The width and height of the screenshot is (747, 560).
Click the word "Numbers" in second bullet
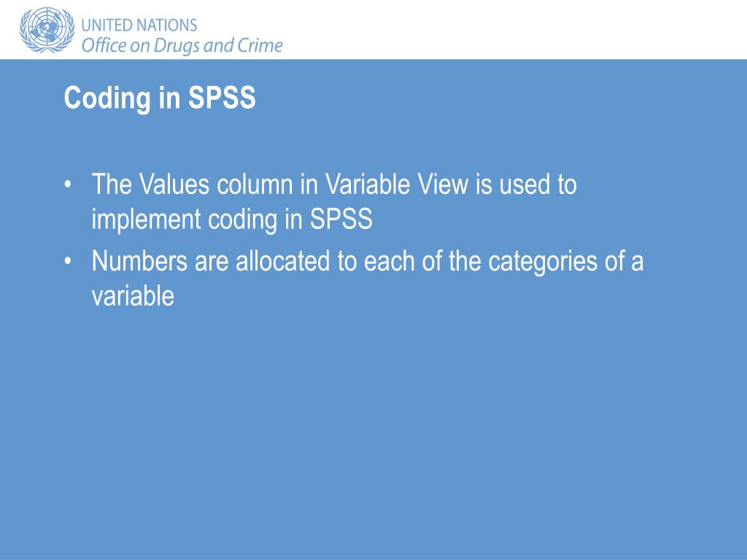point(139,262)
